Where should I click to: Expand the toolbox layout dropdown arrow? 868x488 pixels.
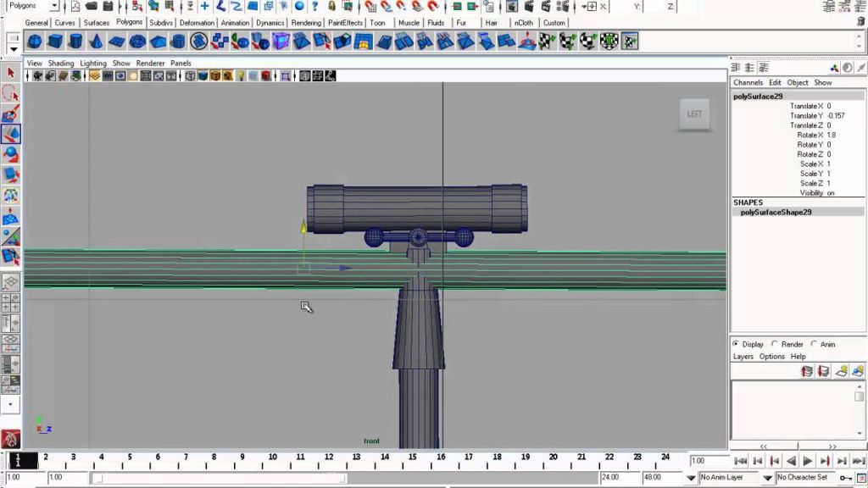tap(10, 404)
